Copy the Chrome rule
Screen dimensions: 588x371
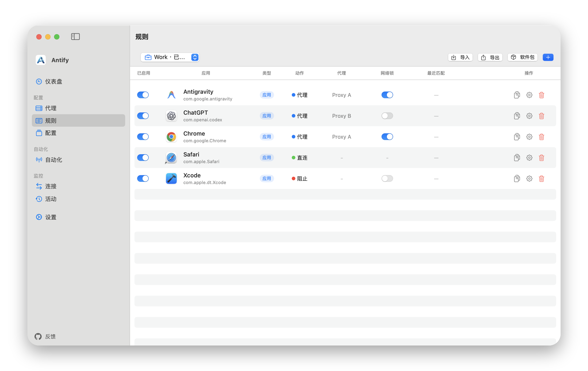click(x=517, y=137)
